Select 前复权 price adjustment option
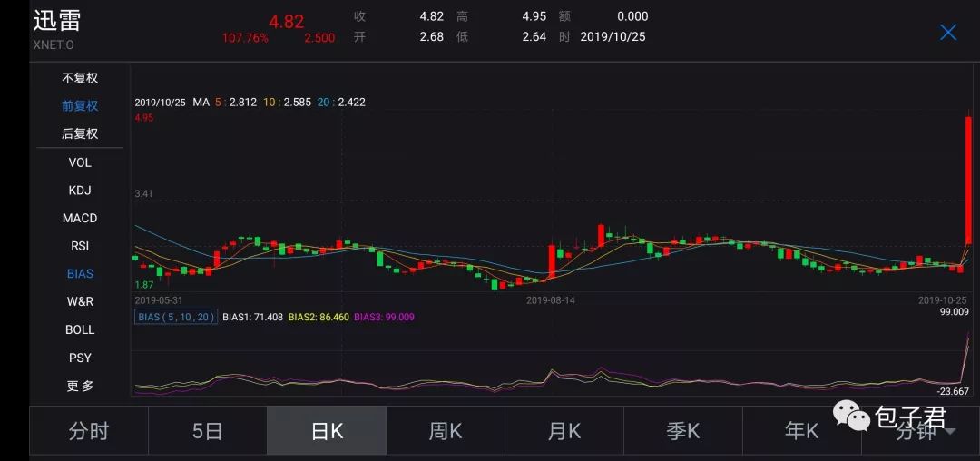 point(79,105)
